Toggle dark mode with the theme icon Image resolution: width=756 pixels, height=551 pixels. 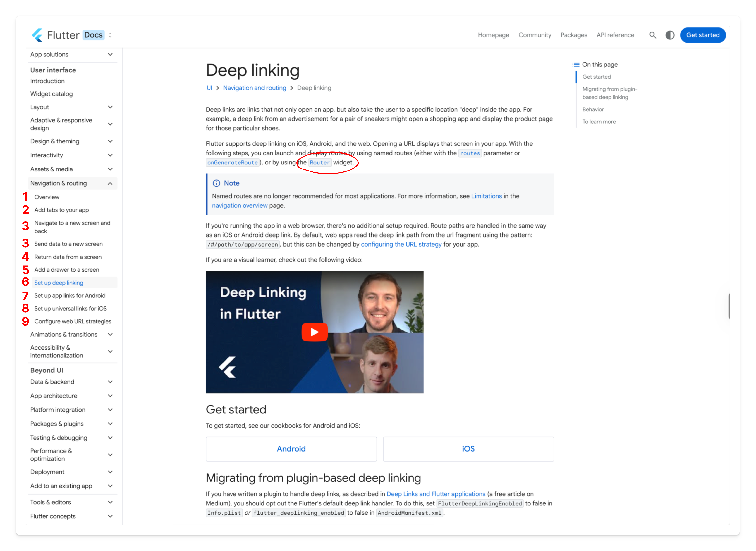(x=670, y=35)
